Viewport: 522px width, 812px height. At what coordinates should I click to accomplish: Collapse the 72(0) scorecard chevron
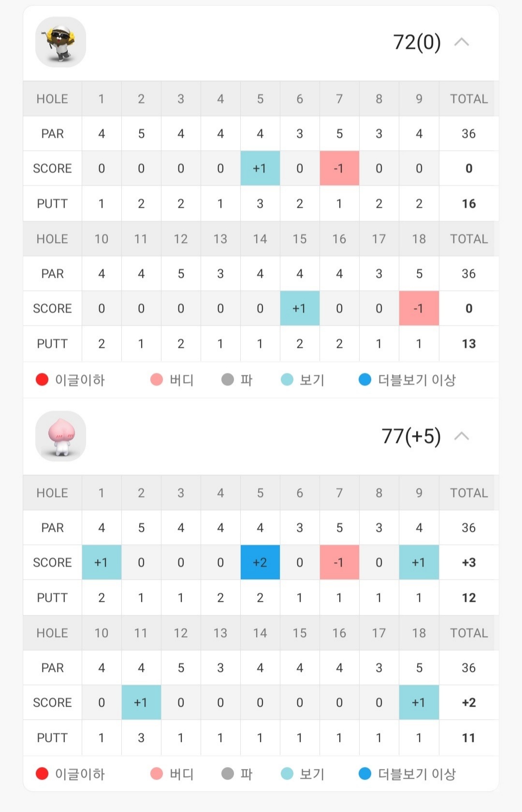click(462, 42)
